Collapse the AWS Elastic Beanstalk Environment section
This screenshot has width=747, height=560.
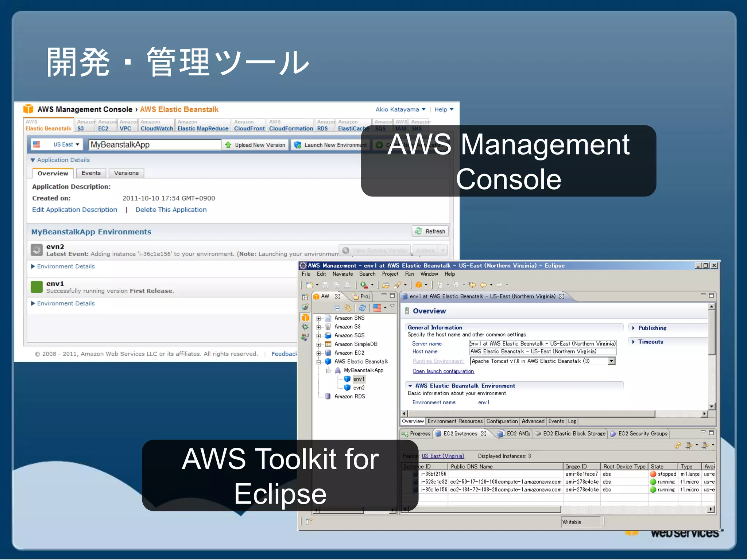click(410, 386)
